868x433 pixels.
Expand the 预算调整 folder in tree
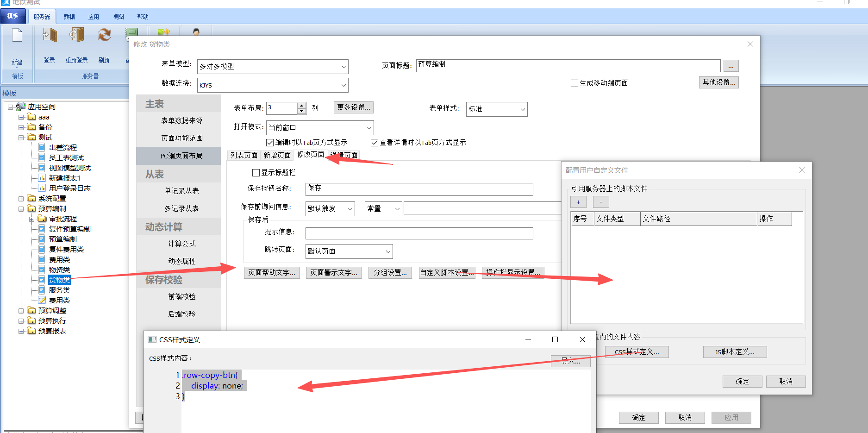click(21, 311)
